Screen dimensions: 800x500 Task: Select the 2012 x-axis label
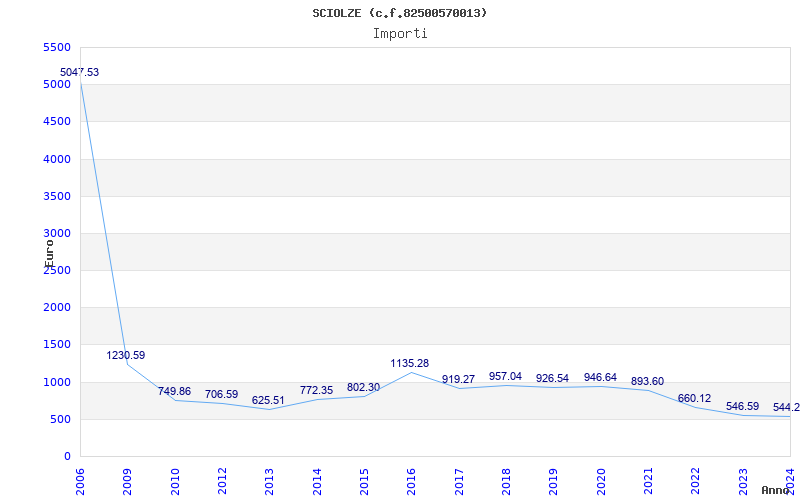pyautogui.click(x=222, y=481)
